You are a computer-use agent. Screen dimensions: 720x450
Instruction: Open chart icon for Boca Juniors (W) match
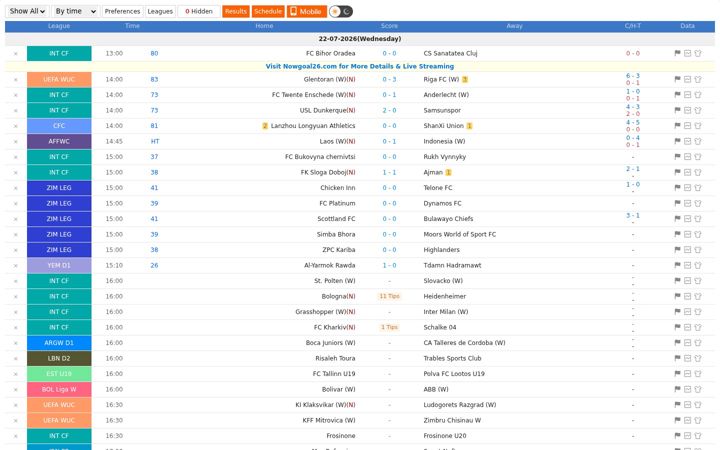687,343
